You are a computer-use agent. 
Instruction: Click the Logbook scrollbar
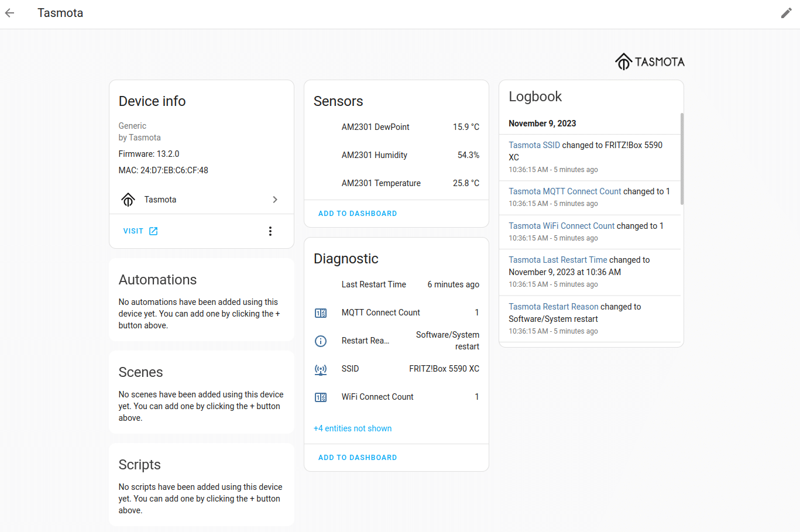coord(682,159)
